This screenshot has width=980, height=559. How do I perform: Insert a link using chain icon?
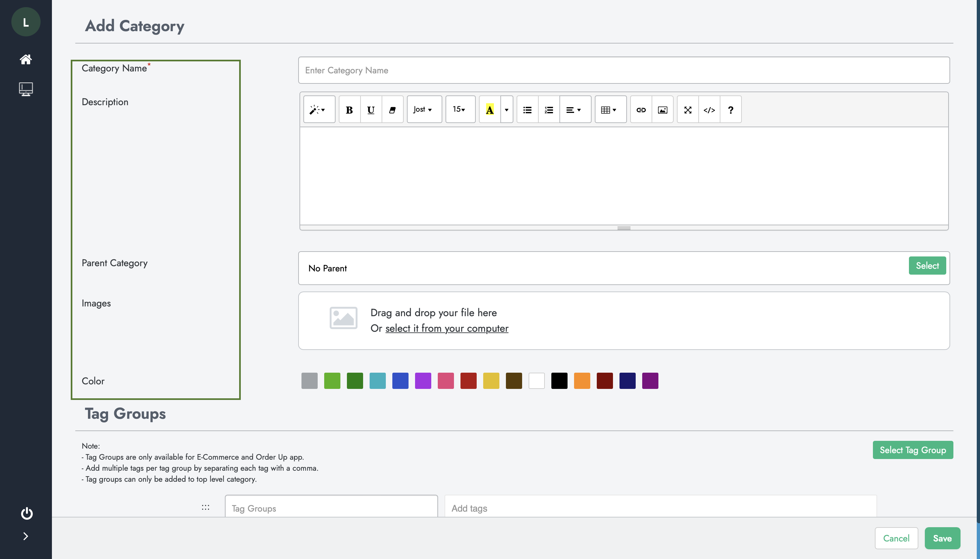coord(641,110)
